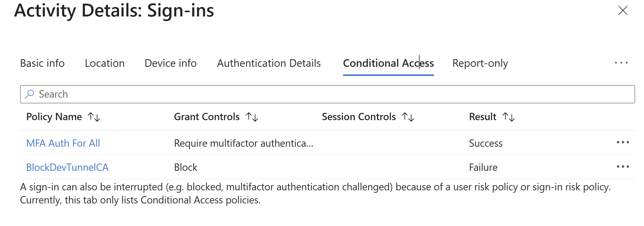Sort by Session Controls arrows icon
Screen dimensions: 644x226
[408, 117]
